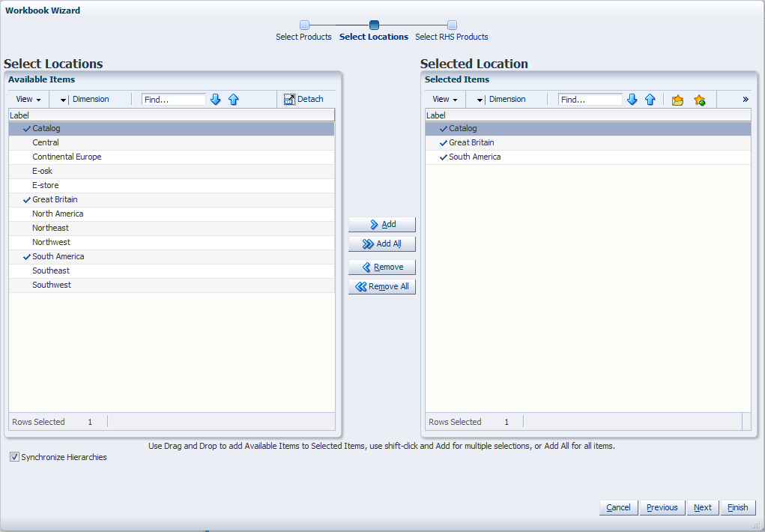Screen dimensions: 765x532
Task: Click the Previous button
Action: (x=662, y=507)
